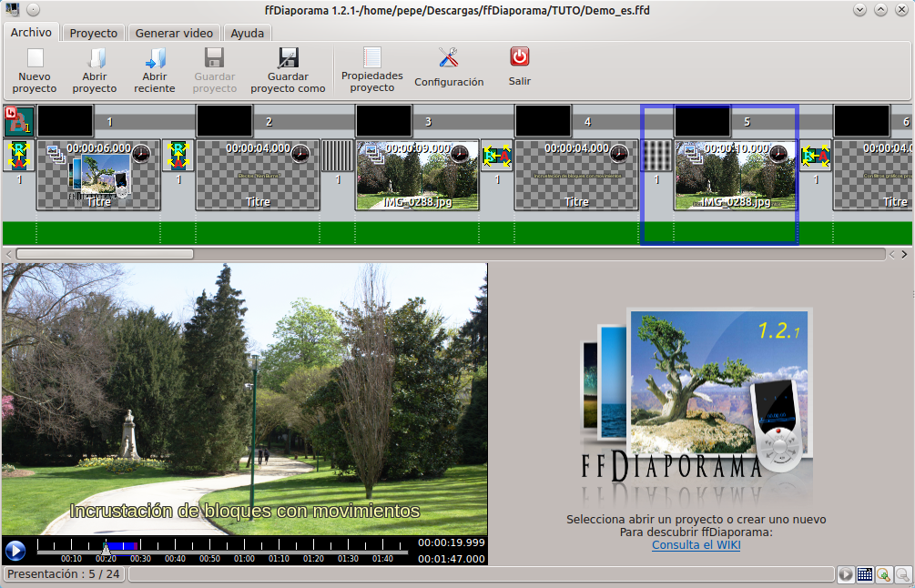Click the 00:00:19.999 current position readout
The width and height of the screenshot is (915, 588).
tap(451, 542)
